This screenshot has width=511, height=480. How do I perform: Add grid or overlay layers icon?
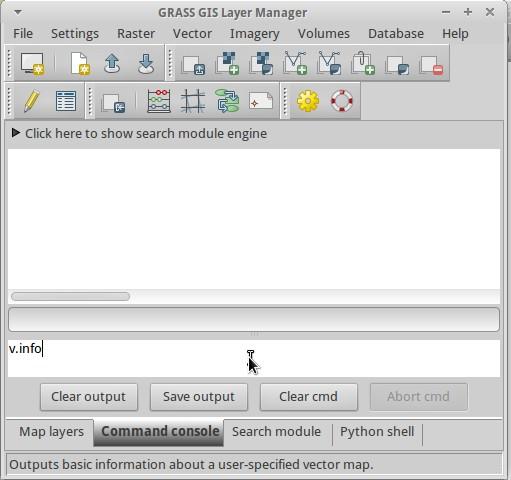click(x=397, y=64)
